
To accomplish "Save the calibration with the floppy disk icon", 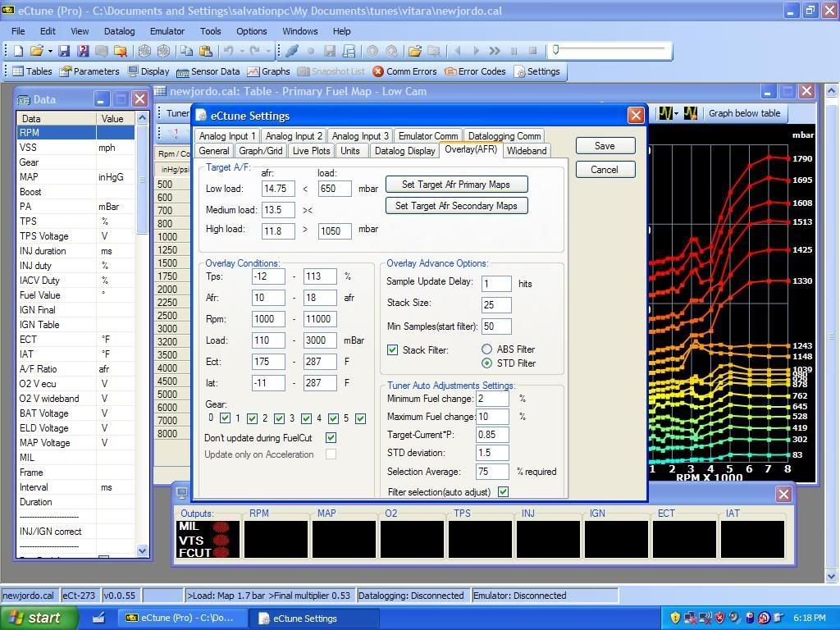I will (x=64, y=51).
